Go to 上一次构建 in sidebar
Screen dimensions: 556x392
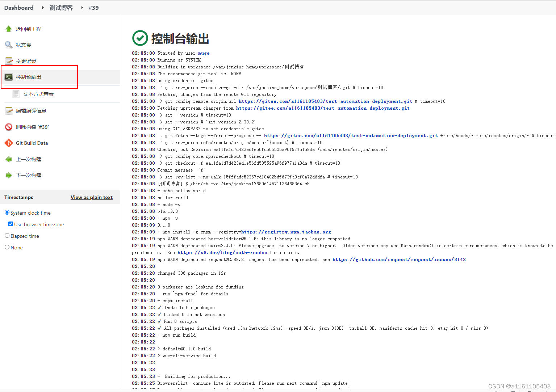click(29, 159)
